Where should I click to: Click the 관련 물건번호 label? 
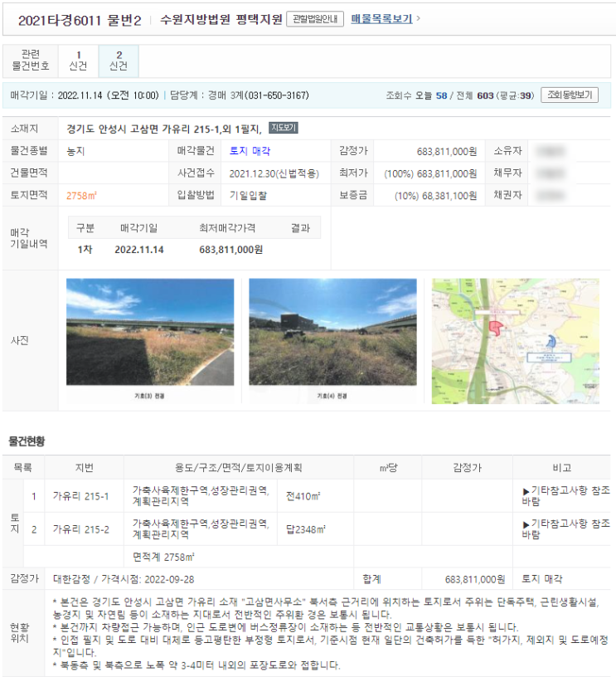[x=30, y=60]
